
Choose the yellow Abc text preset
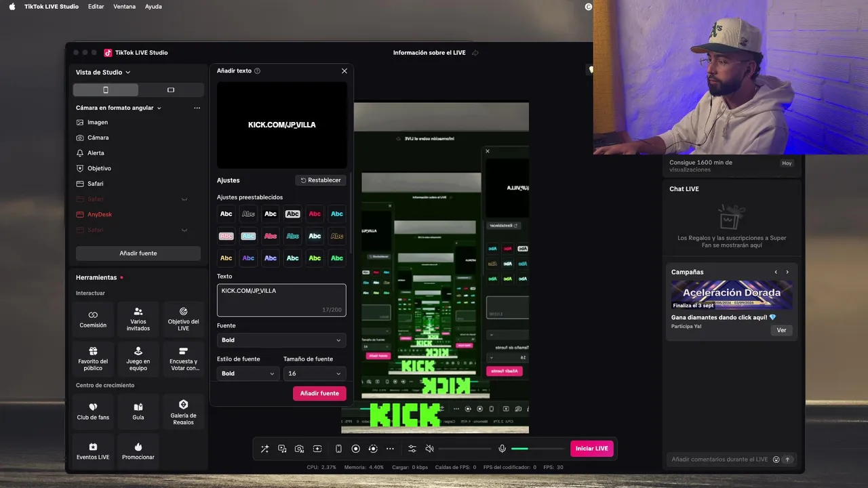click(x=226, y=258)
